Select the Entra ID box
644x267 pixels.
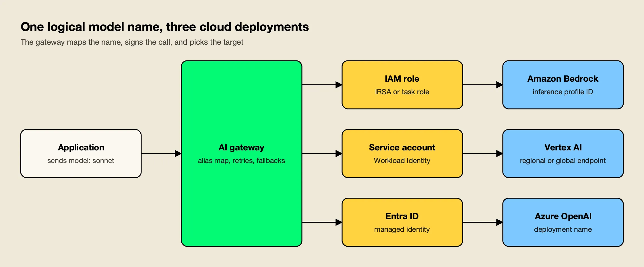(402, 222)
